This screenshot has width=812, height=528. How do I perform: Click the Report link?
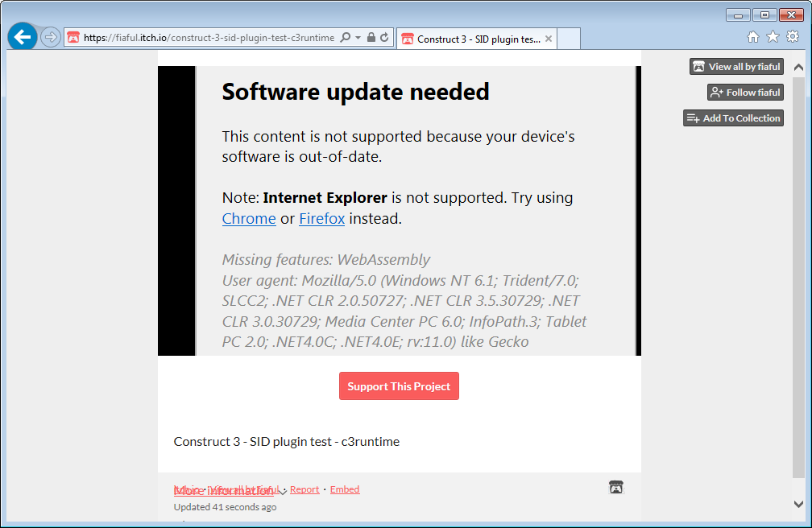304,489
